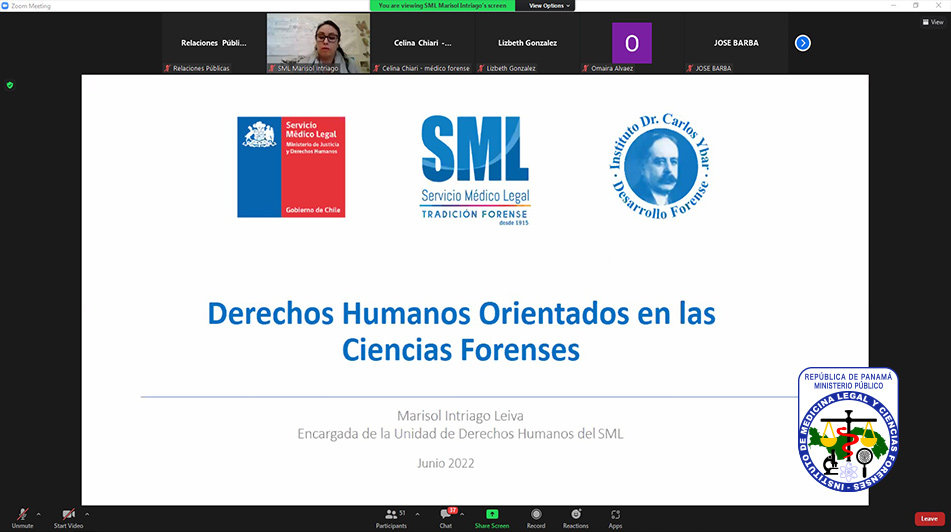Click the Zoom Meeting window icon
Image resolution: width=951 pixels, height=532 pixels.
click(x=5, y=5)
